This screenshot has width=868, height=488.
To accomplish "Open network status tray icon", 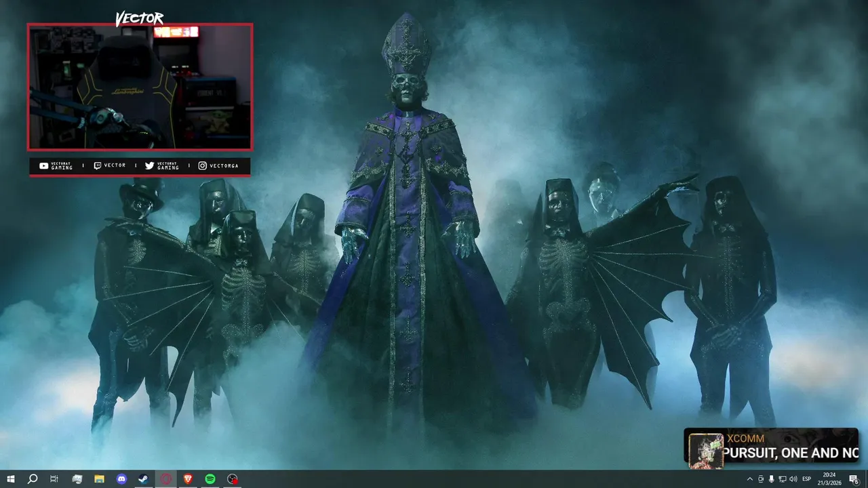I will pyautogui.click(x=783, y=479).
